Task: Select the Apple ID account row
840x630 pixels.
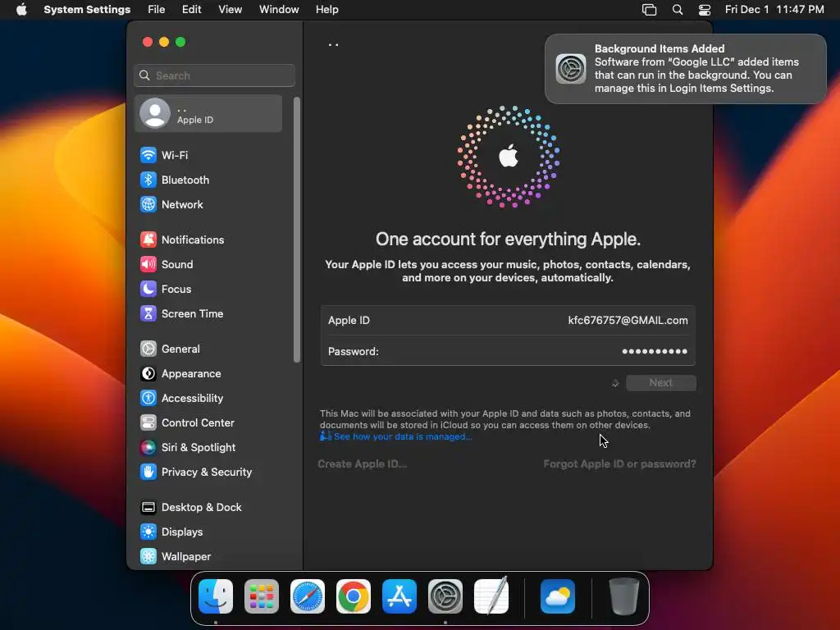Action: 208,113
